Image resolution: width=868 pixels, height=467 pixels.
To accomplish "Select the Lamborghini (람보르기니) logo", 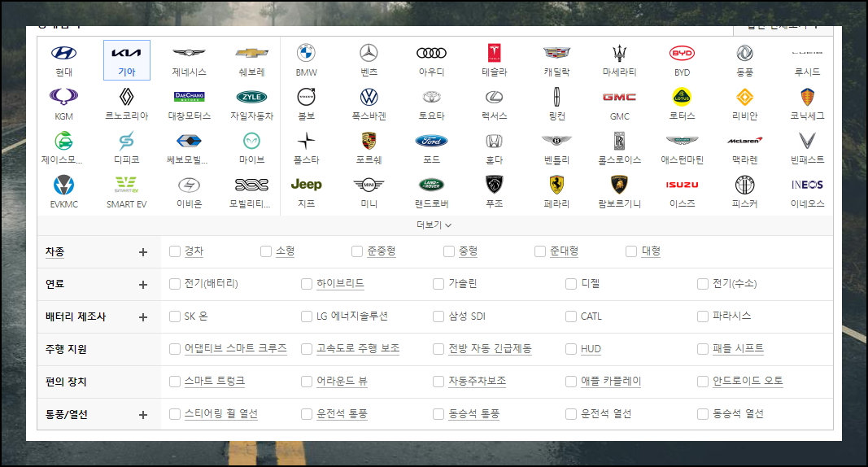I will (x=619, y=184).
